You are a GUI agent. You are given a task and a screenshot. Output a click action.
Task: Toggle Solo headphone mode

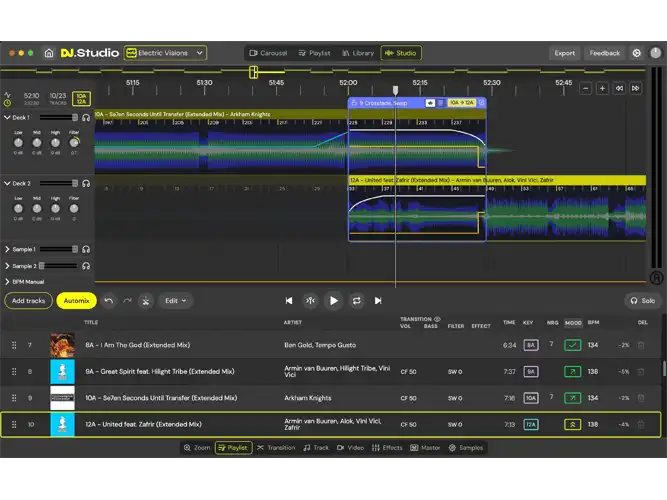point(643,301)
